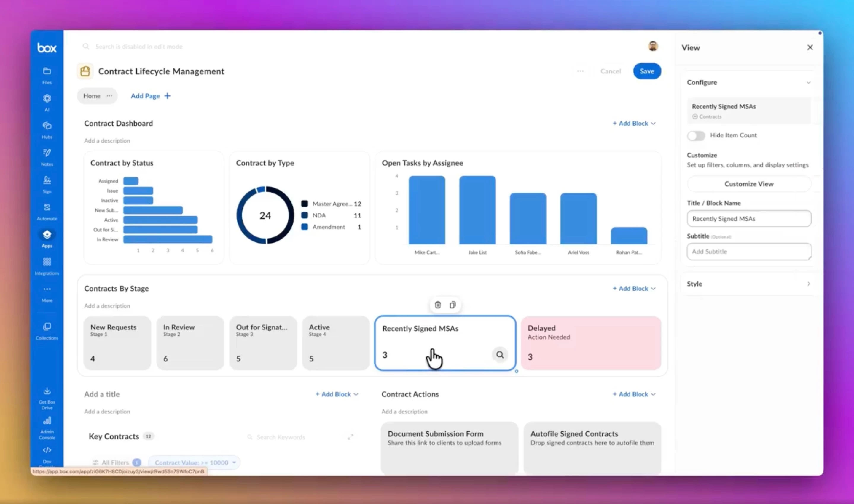Viewport: 854px width, 504px height.
Task: Click the Contract Lifecycle Management app icon
Action: click(x=85, y=71)
